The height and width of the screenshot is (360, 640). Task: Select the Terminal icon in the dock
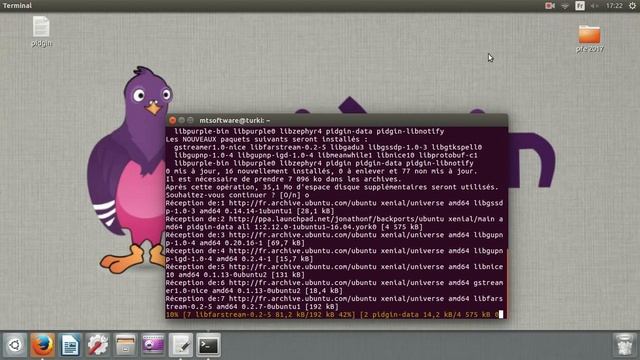tap(209, 345)
